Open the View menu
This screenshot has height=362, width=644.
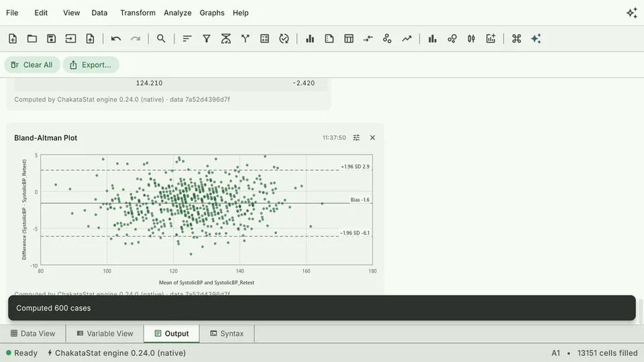pos(72,13)
